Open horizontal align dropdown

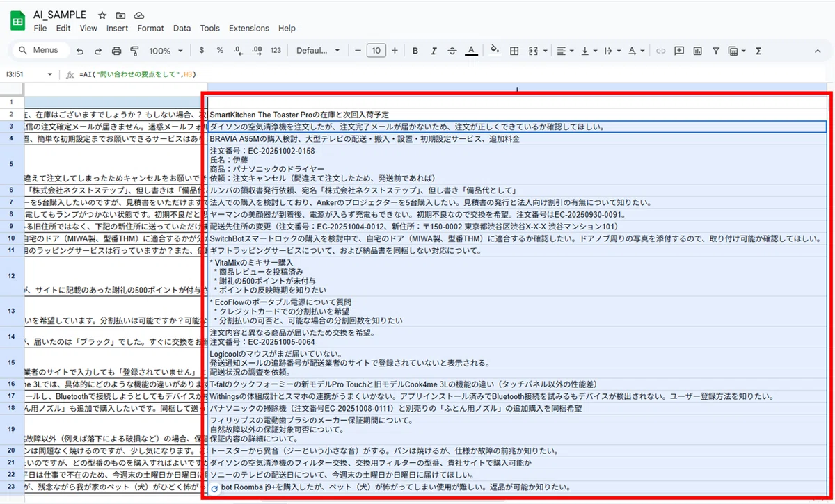coord(566,51)
